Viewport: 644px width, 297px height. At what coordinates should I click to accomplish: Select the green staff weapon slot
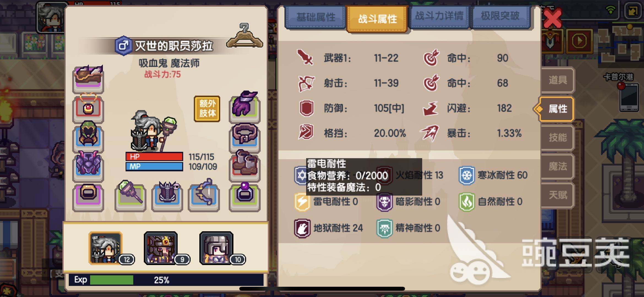coord(130,195)
